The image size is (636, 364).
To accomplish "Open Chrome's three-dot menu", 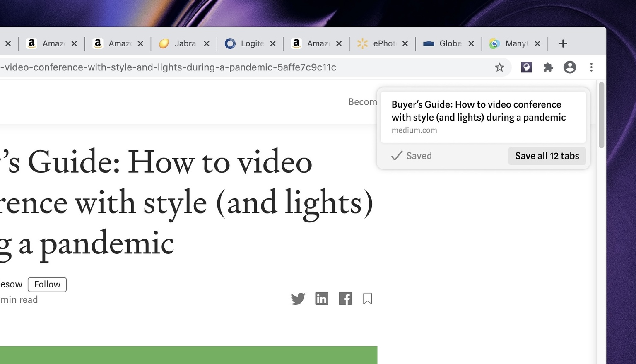I will (x=591, y=67).
